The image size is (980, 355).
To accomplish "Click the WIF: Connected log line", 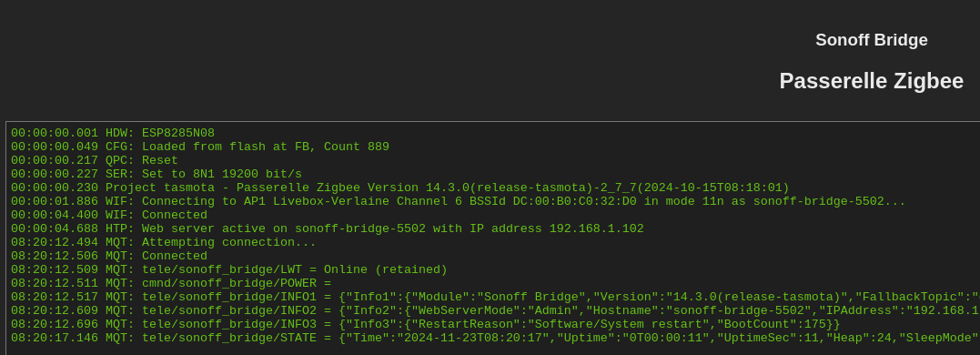I will coord(109,215).
